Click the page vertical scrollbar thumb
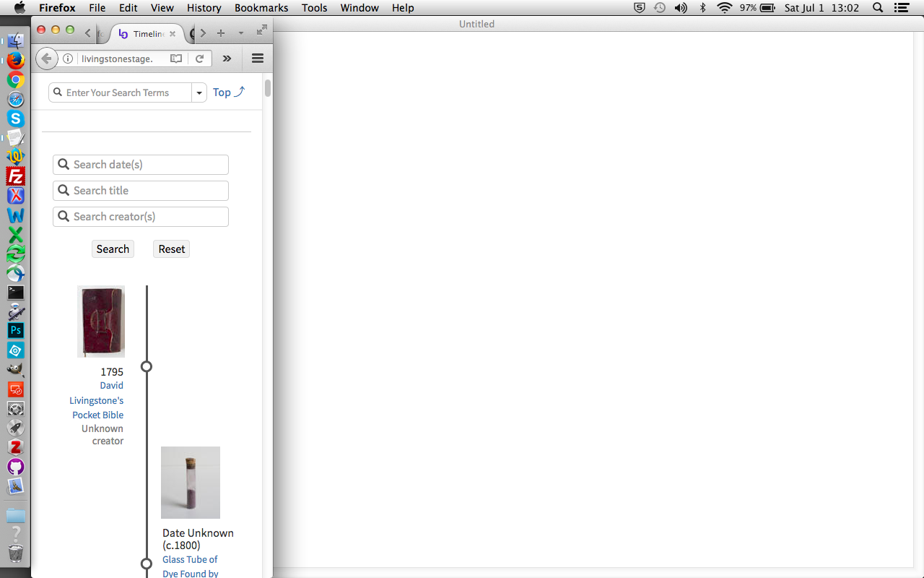Screen dimensions: 924x578 point(268,88)
